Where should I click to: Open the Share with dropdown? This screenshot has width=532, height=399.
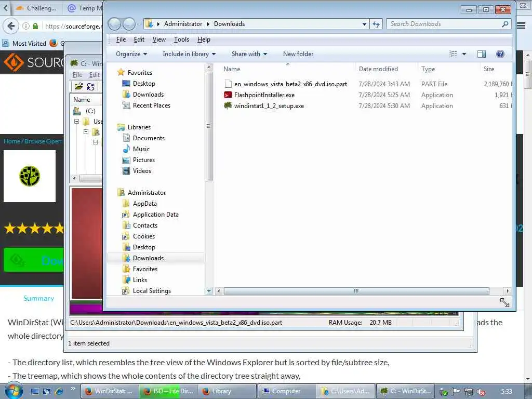(249, 54)
